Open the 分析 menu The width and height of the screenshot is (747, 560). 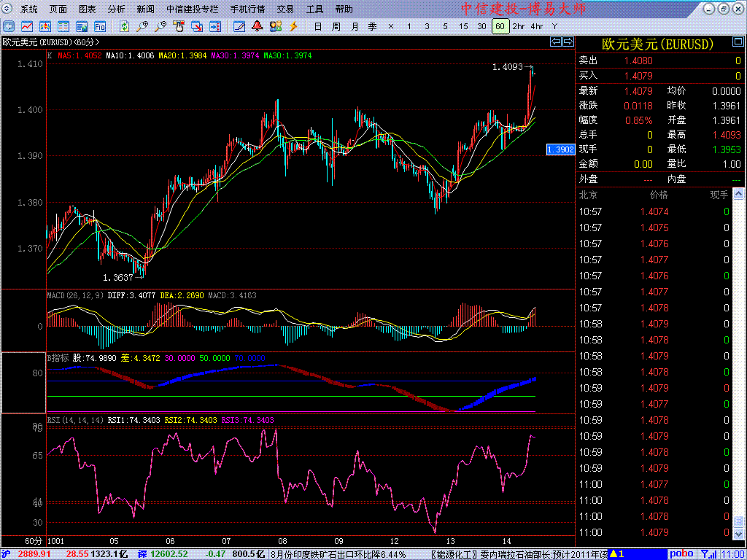point(116,9)
